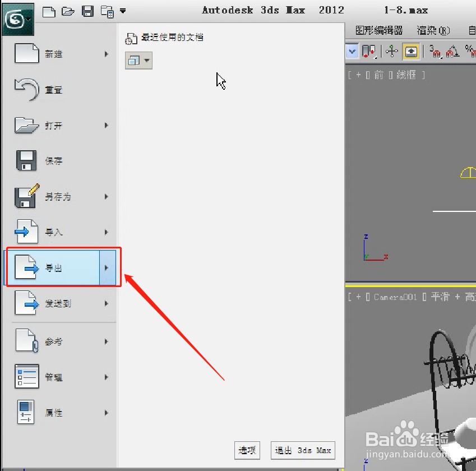The image size is (476, 471).
Task: Click the Open File icon in title bar
Action: click(68, 12)
